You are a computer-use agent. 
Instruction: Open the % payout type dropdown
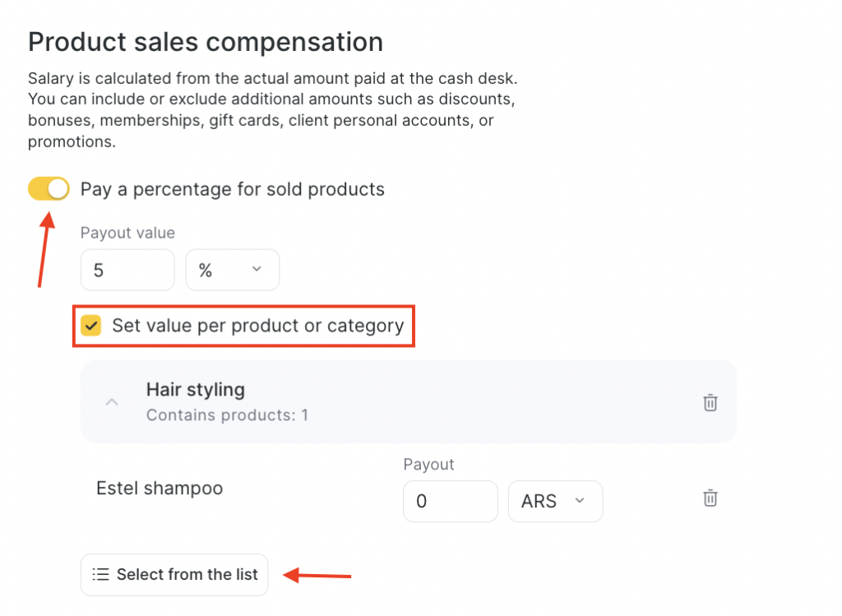tap(232, 271)
